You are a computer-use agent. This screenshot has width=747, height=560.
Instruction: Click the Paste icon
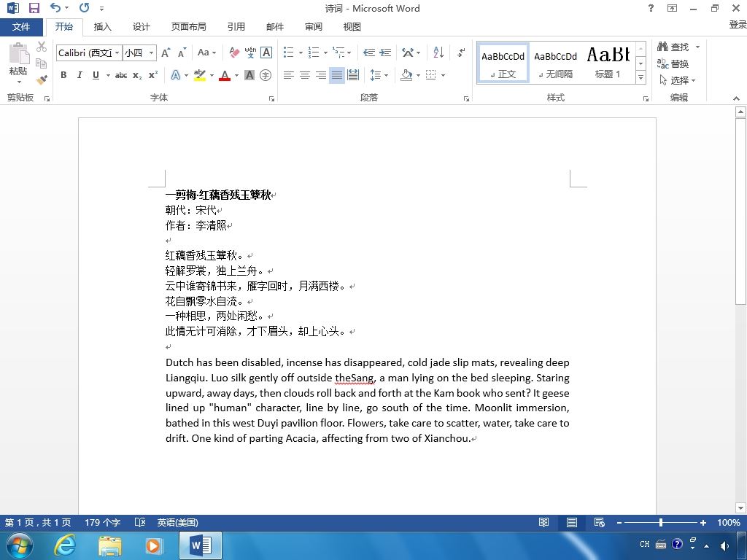[18, 53]
